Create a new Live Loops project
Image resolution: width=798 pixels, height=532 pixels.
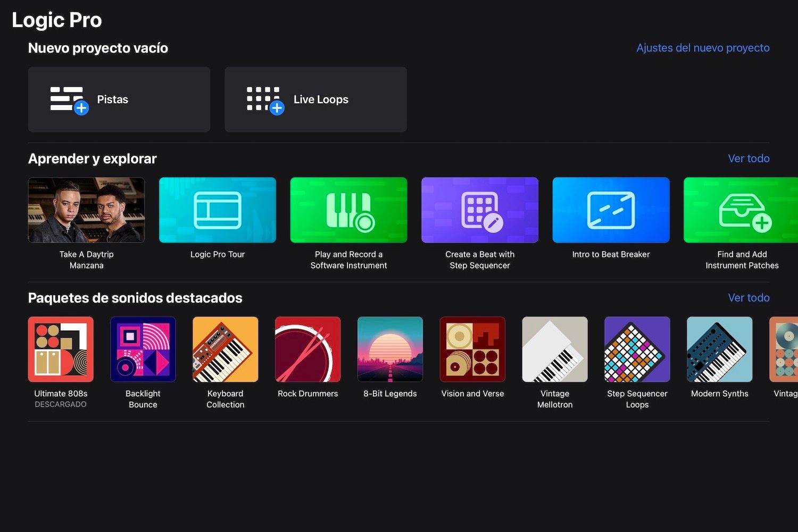pyautogui.click(x=315, y=99)
